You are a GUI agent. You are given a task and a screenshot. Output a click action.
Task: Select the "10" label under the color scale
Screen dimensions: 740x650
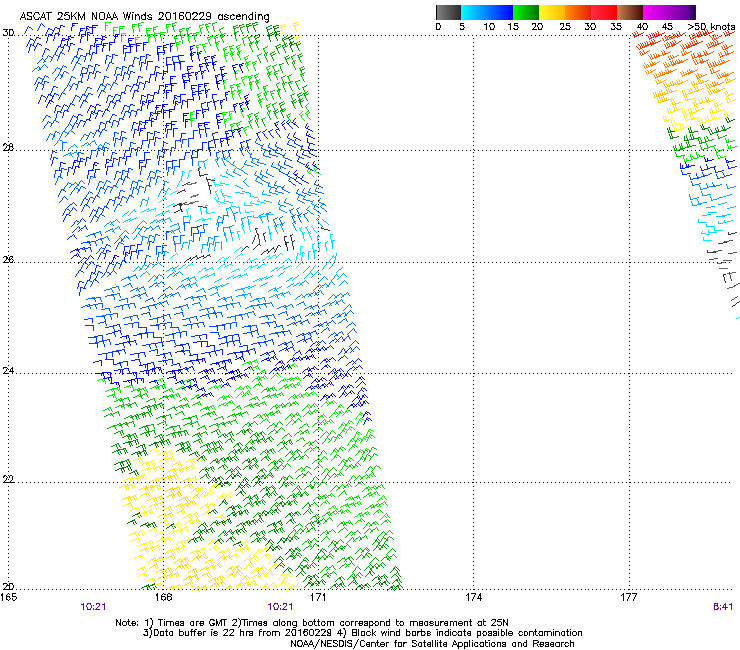pos(489,26)
